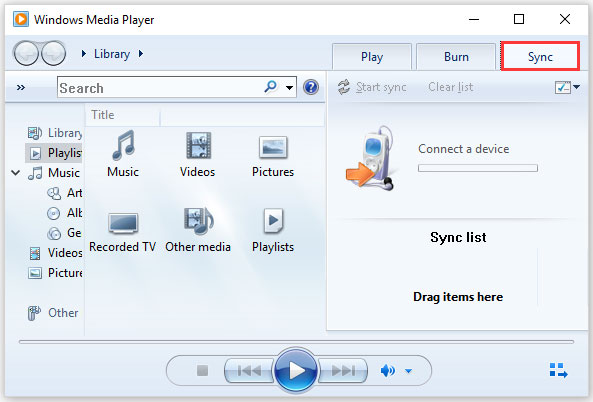Click the Forward navigation arrow
Image resolution: width=593 pixels, height=402 pixels.
[53, 53]
